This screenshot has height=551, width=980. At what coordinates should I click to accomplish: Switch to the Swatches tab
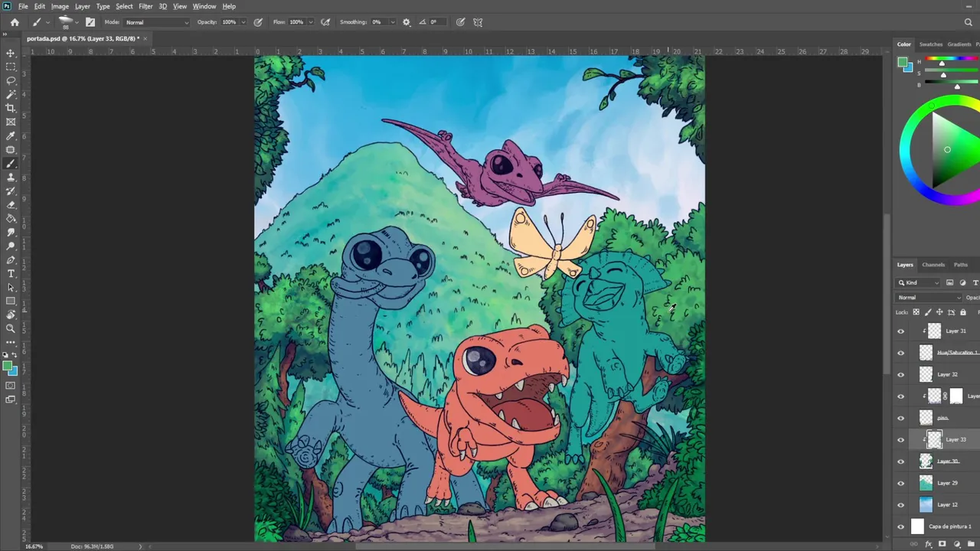(931, 44)
